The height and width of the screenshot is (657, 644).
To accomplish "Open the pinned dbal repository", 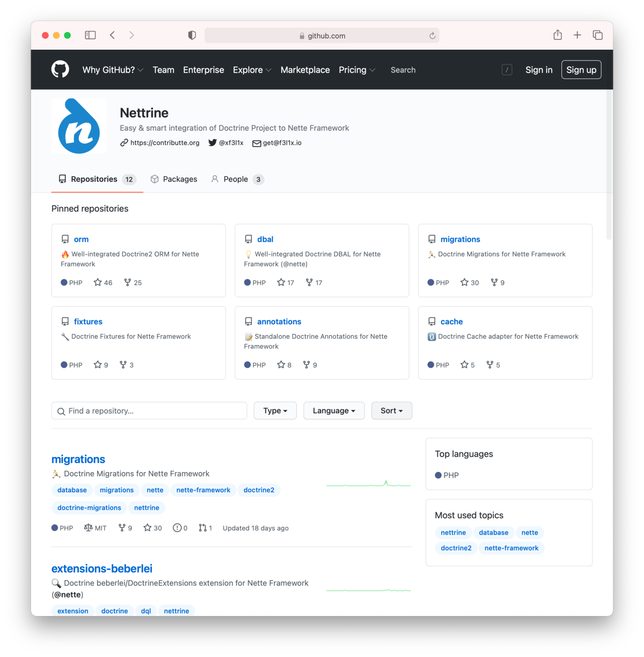I will (265, 239).
